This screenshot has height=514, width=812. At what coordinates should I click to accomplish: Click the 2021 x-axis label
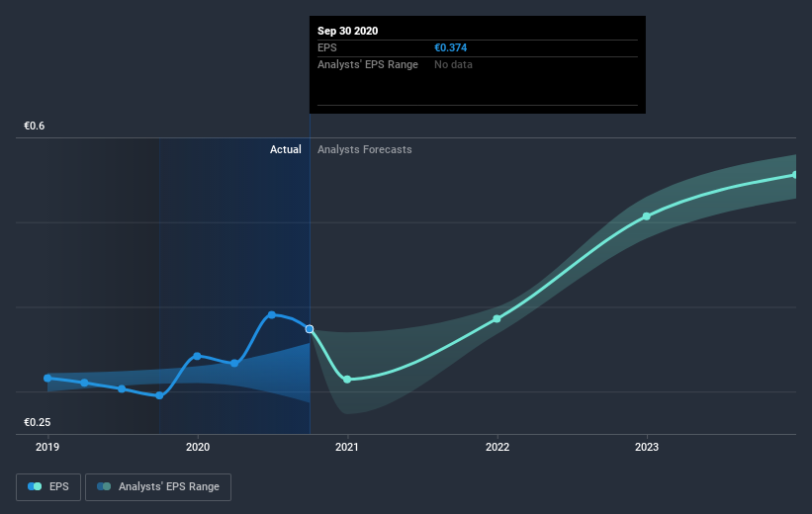pos(347,447)
